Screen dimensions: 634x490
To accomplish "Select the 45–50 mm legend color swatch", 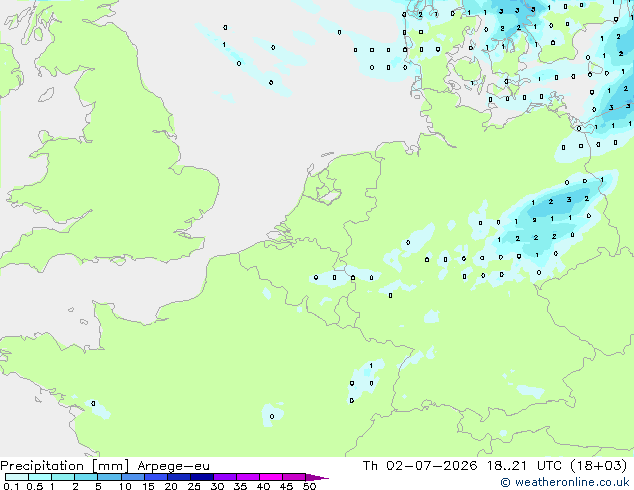I will pos(294,477).
